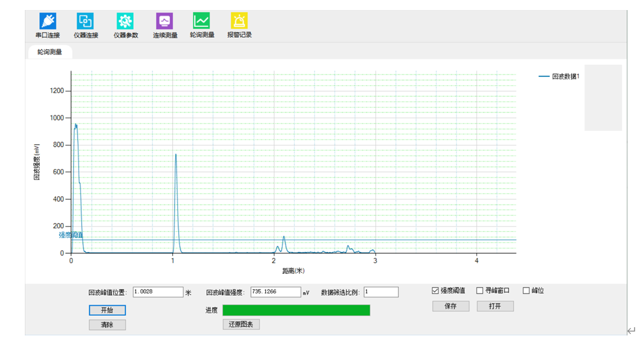This screenshot has width=644, height=349.
Task: Click the 回波峰值位置 input field
Action: pos(157,292)
